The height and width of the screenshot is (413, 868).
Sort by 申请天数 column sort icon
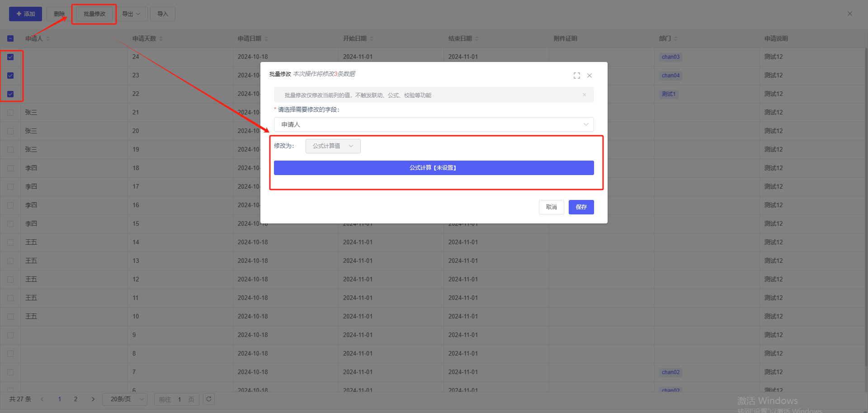coord(161,39)
